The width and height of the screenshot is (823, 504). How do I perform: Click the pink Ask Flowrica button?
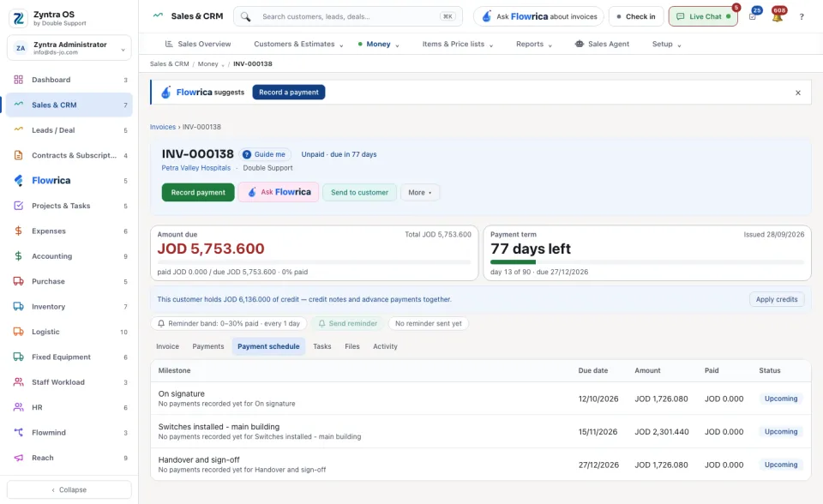tap(278, 192)
